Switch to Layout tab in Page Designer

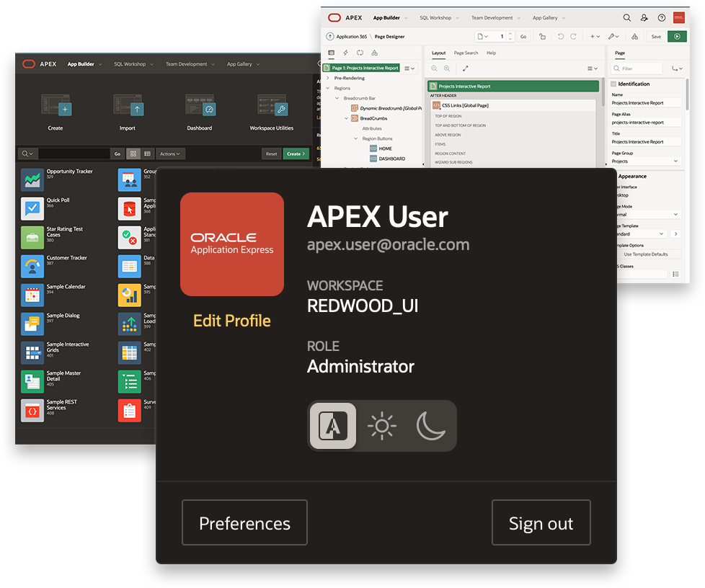click(x=439, y=53)
